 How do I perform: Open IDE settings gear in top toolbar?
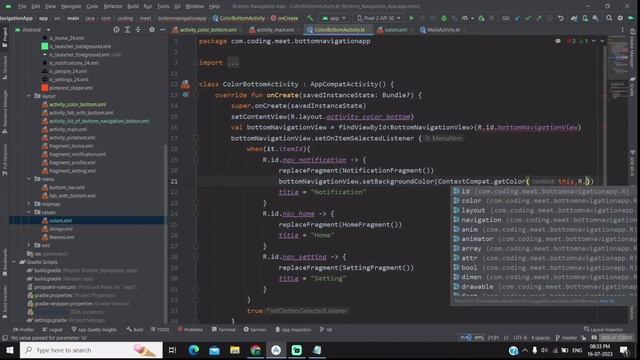620,18
